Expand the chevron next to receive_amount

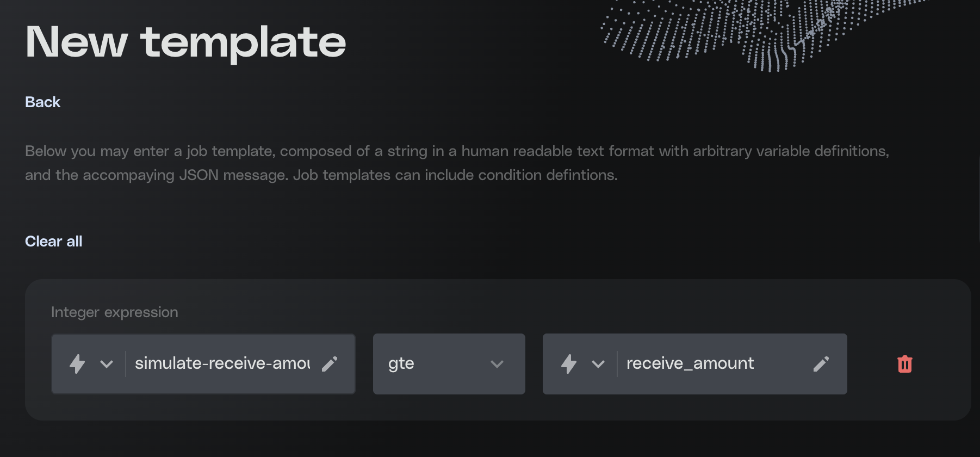(x=598, y=364)
